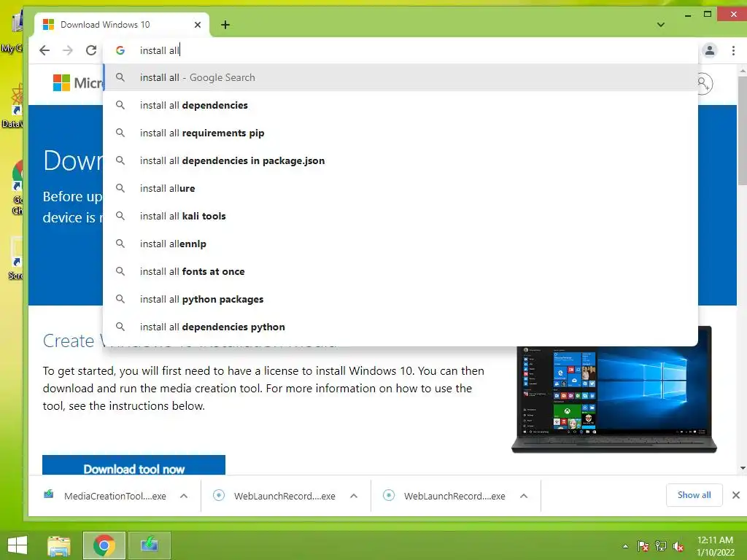The image size is (747, 560).
Task: Reload the page with the refresh icon
Action: click(x=91, y=50)
